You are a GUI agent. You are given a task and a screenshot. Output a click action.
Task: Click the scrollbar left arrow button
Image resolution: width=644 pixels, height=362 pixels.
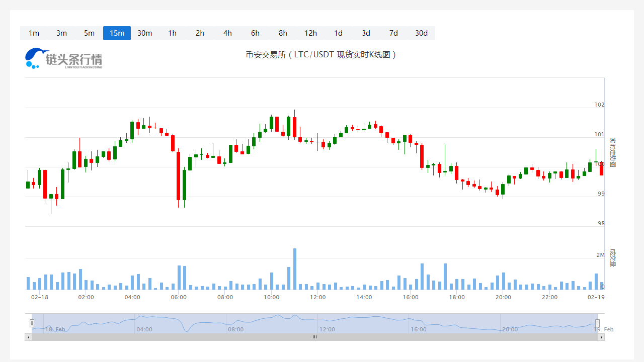pyautogui.click(x=28, y=337)
